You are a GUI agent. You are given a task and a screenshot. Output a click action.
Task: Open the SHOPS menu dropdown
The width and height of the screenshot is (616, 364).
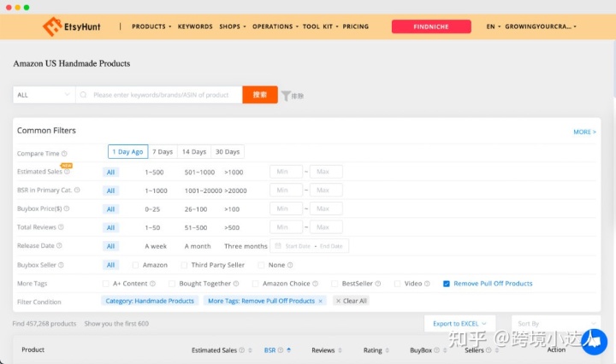[233, 26]
